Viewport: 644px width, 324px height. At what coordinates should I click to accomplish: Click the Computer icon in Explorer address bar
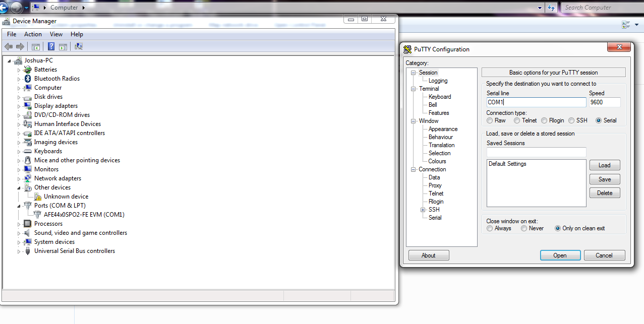[36, 8]
